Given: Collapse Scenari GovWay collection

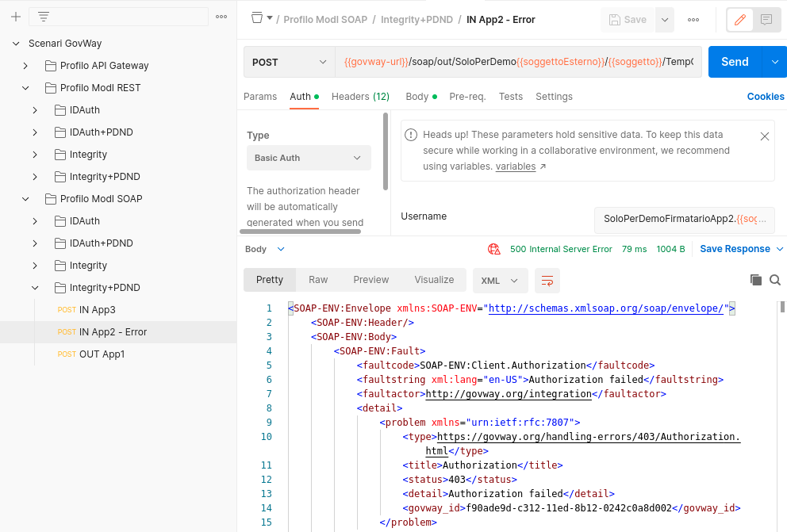Looking at the screenshot, I should click(16, 44).
